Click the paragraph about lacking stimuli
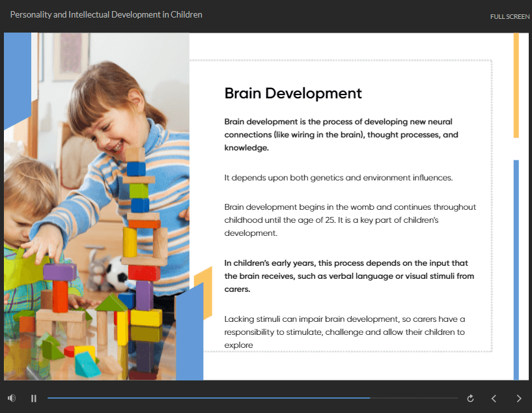Viewport: 532px width, 413px height. click(344, 332)
